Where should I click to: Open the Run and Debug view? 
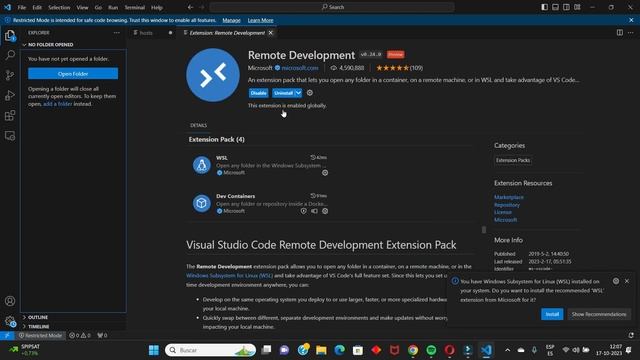[10, 95]
